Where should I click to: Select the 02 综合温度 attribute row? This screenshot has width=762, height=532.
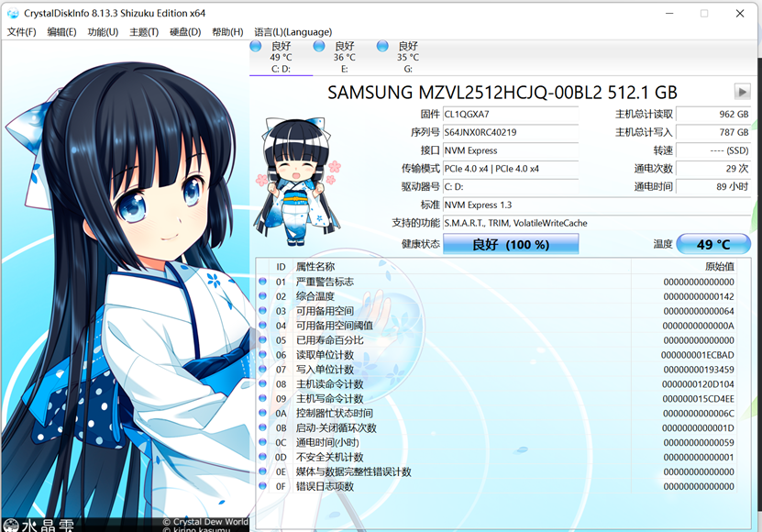(x=497, y=296)
